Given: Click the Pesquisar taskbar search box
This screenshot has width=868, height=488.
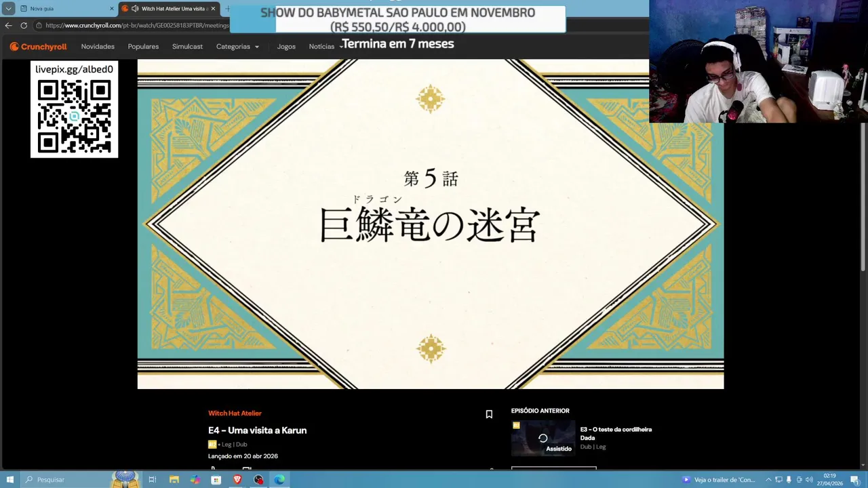Looking at the screenshot, I should pyautogui.click(x=81, y=479).
